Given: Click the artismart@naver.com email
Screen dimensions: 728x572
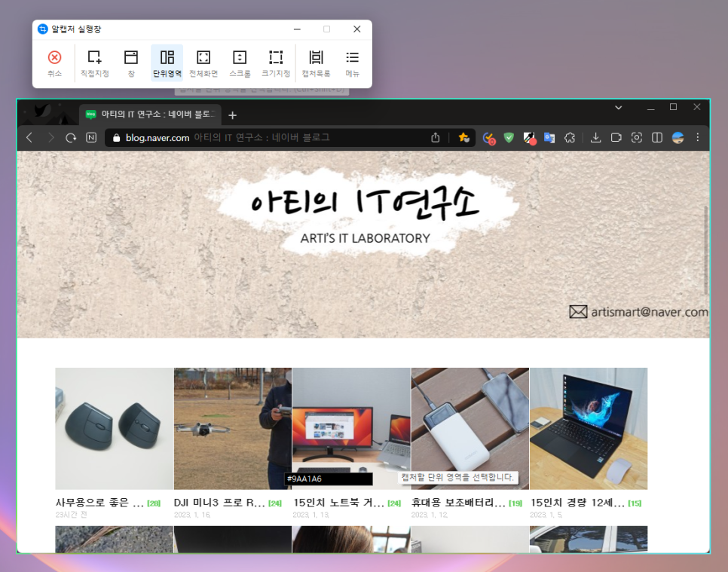Looking at the screenshot, I should [649, 311].
